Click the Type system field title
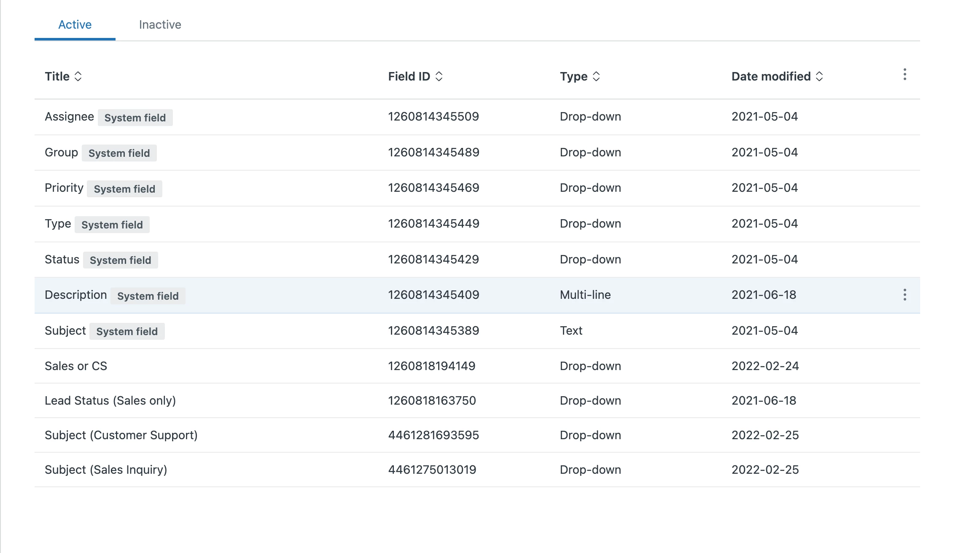Screen dimensions: 980x553 (x=58, y=224)
